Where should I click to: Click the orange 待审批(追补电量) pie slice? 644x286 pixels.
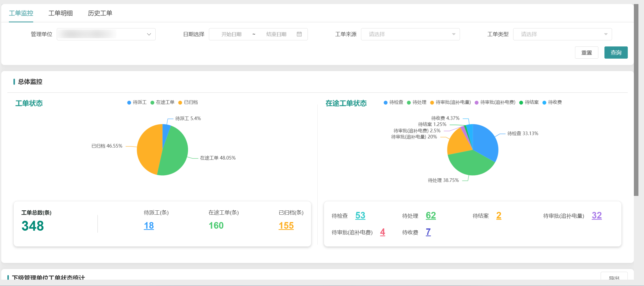459,143
